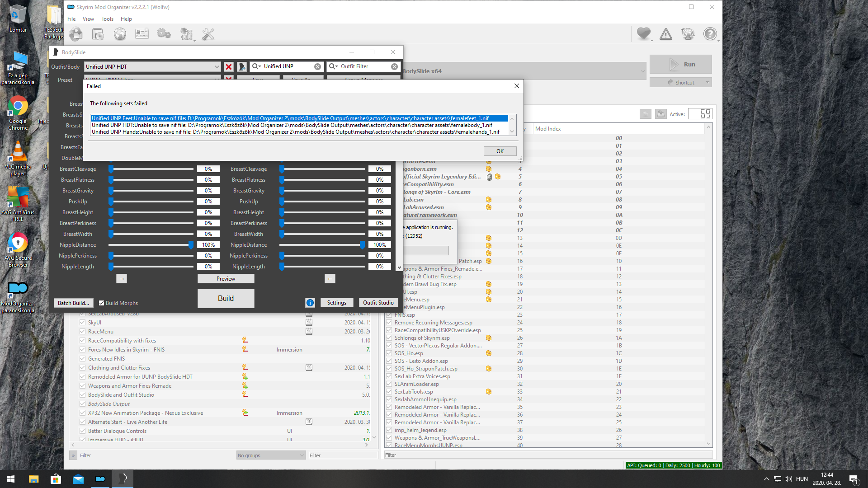Click red X beside Outfit/Body dropdown

coord(229,67)
